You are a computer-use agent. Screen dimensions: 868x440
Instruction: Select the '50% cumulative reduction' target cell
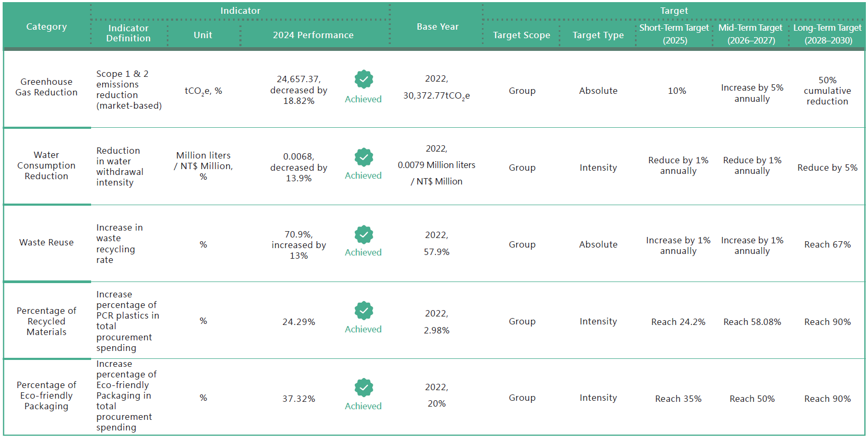(827, 91)
